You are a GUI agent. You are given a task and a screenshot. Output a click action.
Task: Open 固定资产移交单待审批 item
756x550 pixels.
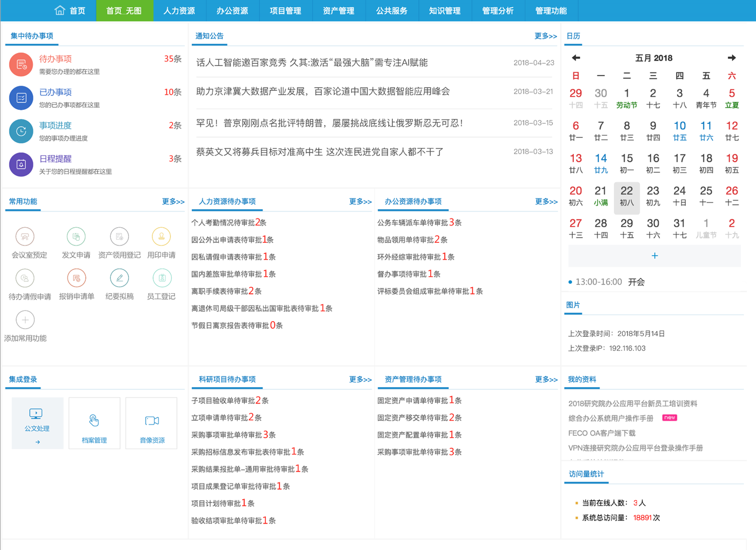[x=419, y=418]
